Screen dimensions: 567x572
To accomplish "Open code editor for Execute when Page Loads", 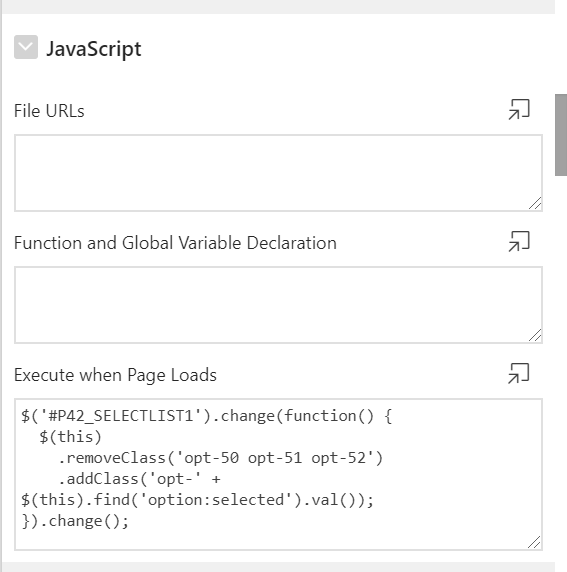I will (x=519, y=373).
